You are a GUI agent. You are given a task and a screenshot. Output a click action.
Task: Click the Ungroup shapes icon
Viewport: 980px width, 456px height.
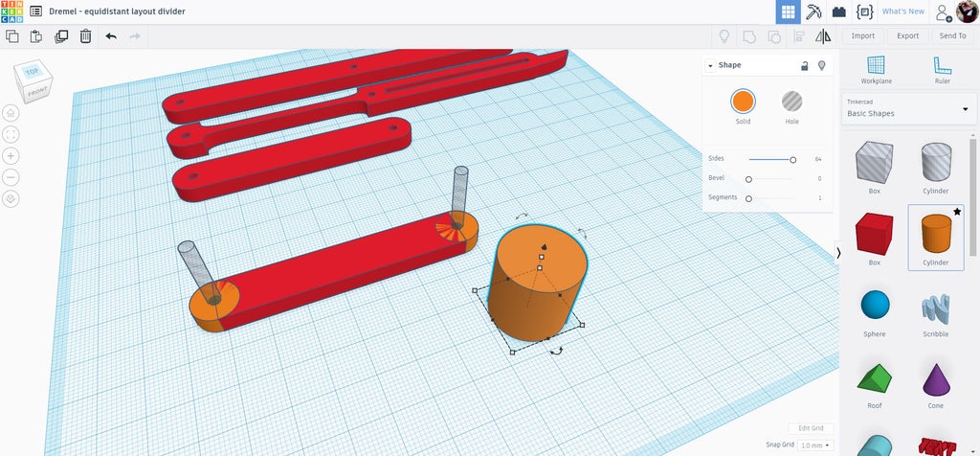click(x=773, y=36)
